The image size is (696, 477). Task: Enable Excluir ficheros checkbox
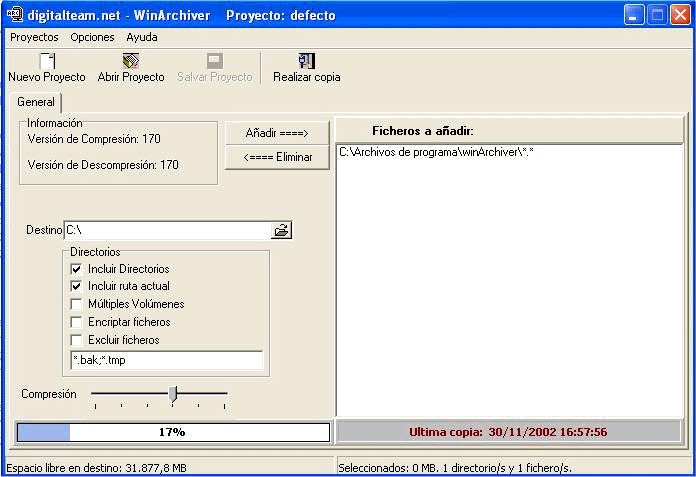(x=76, y=340)
